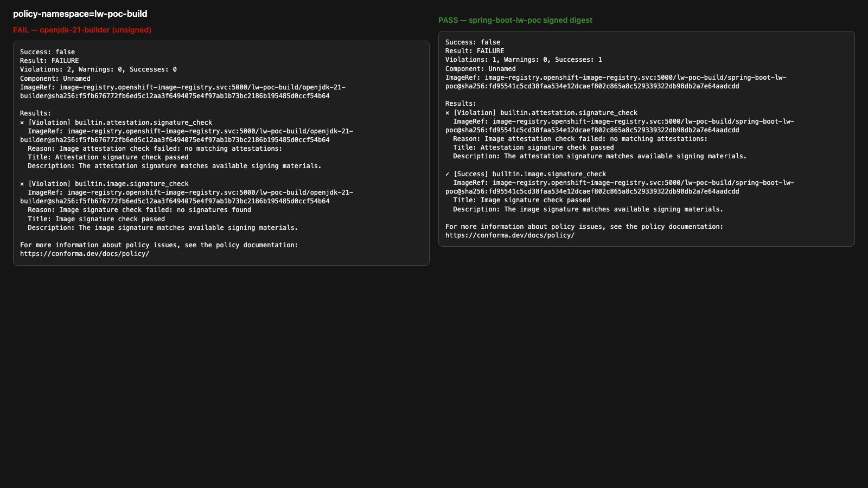868x488 pixels.
Task: Click the 'Results:' label in the right panel
Action: [461, 104]
